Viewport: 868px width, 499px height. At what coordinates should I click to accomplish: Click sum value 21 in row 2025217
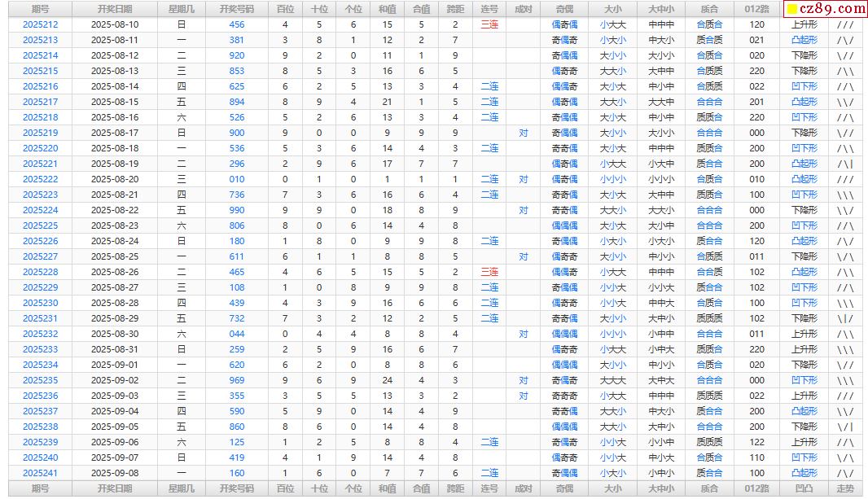click(x=388, y=102)
